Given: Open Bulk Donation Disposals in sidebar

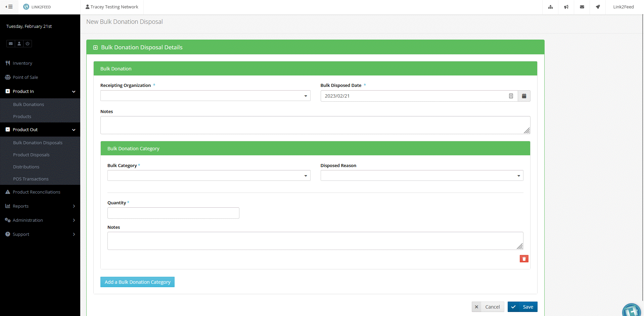Looking at the screenshot, I should pyautogui.click(x=38, y=143).
